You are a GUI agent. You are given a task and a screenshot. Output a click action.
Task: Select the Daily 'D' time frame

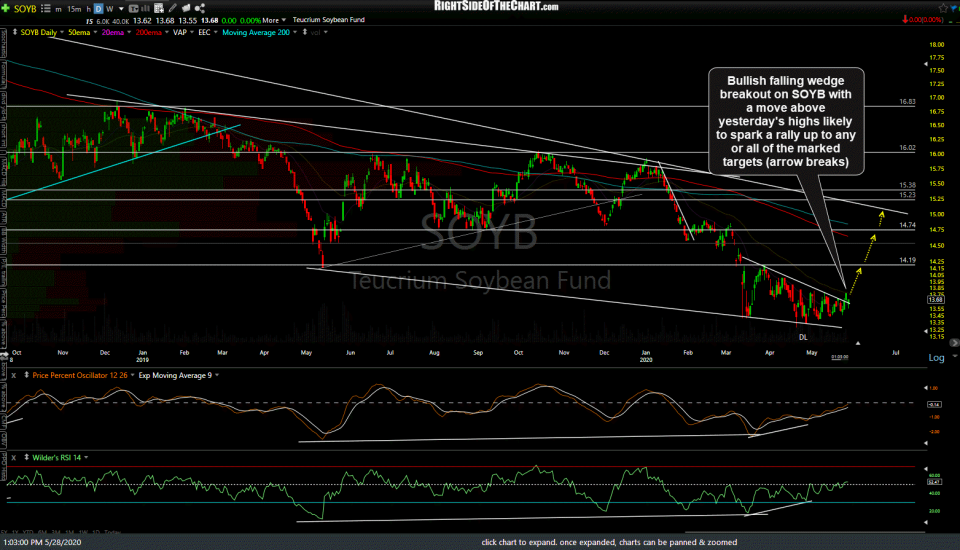click(99, 9)
